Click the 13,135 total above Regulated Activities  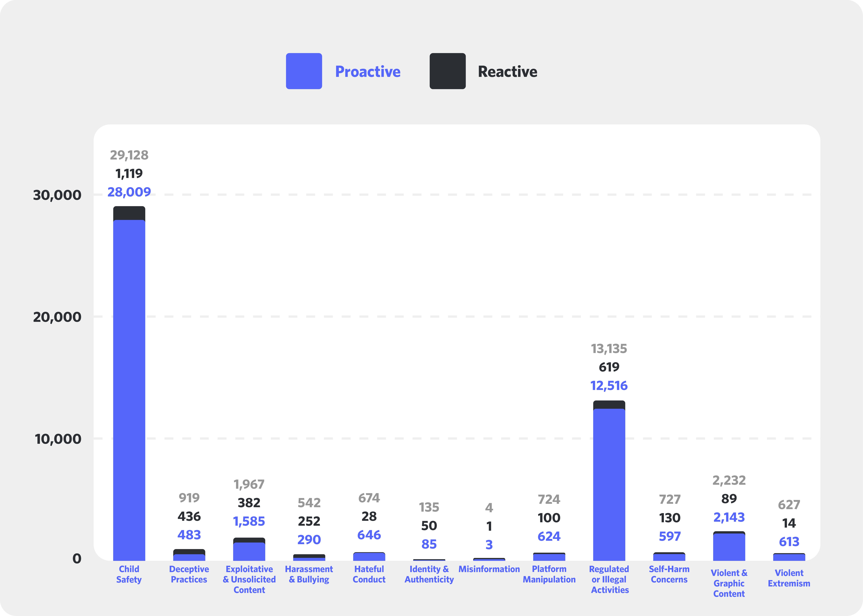(609, 348)
